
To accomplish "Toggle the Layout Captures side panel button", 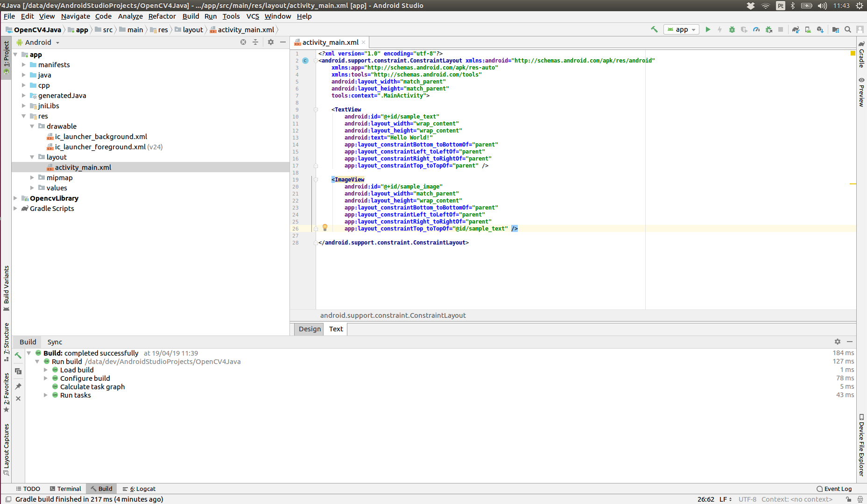I will coord(6,450).
